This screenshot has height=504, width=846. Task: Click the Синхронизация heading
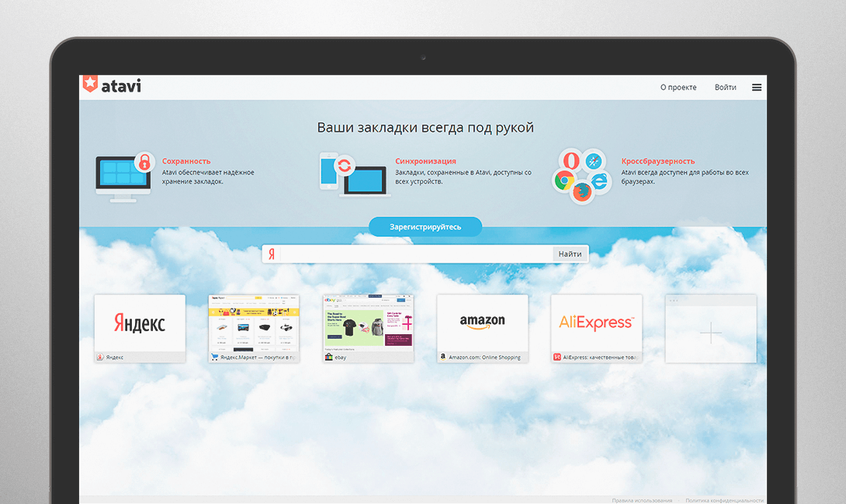coord(425,161)
